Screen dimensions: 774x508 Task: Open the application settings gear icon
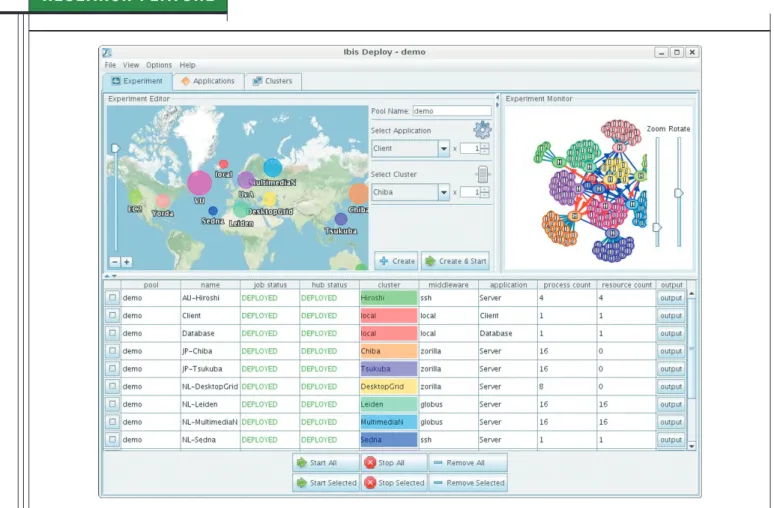tap(482, 130)
